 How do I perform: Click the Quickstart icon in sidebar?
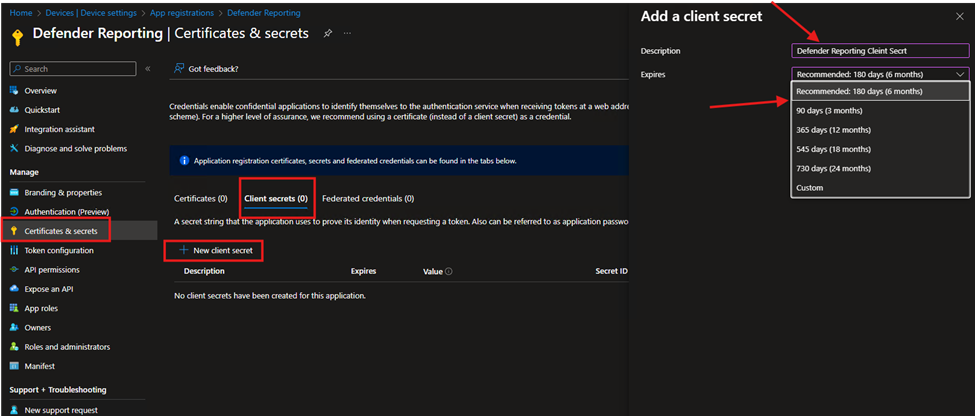pos(14,110)
